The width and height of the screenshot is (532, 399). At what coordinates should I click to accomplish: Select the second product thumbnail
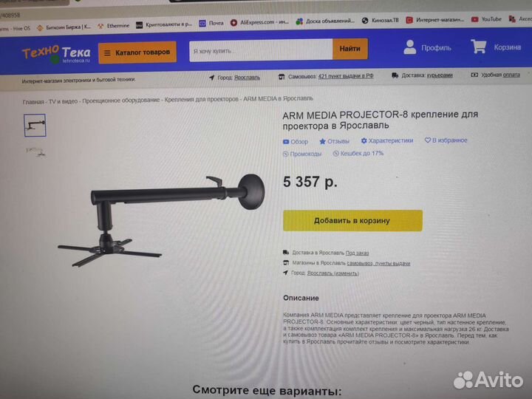tap(35, 151)
